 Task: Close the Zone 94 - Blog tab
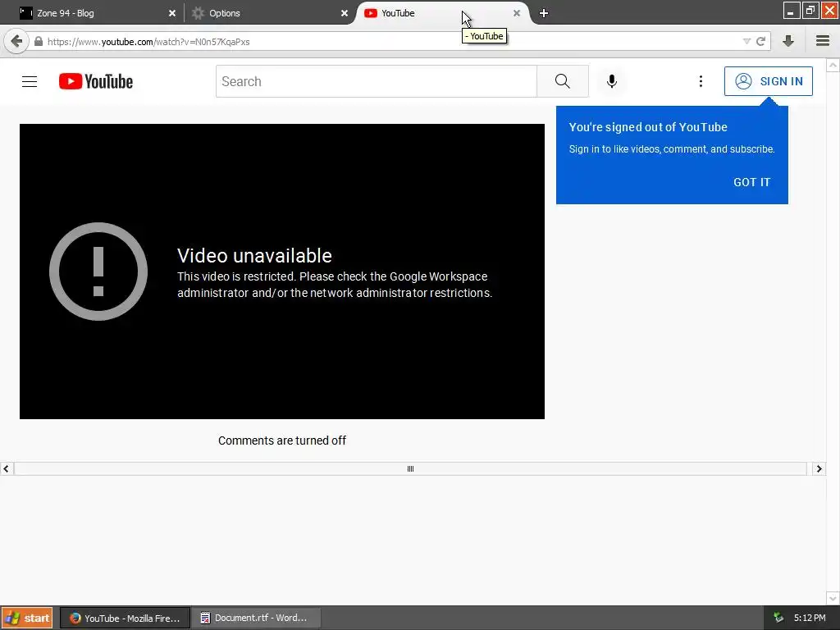click(172, 13)
